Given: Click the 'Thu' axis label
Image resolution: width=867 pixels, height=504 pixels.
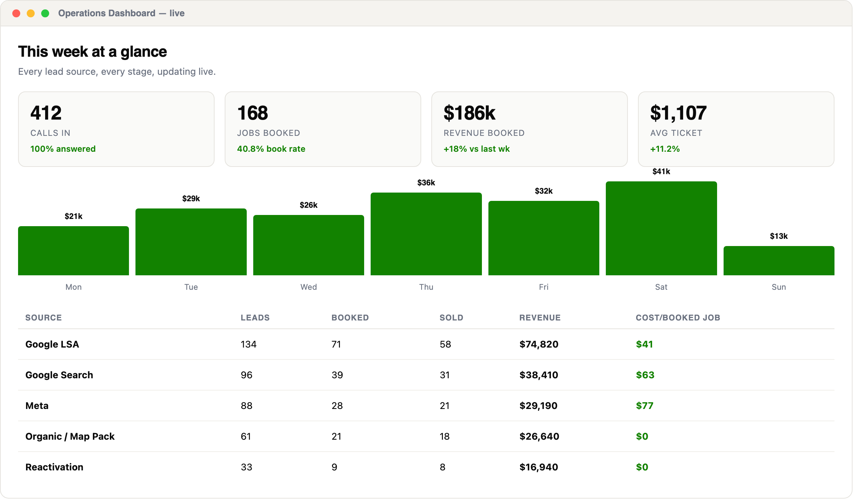Looking at the screenshot, I should tap(426, 287).
